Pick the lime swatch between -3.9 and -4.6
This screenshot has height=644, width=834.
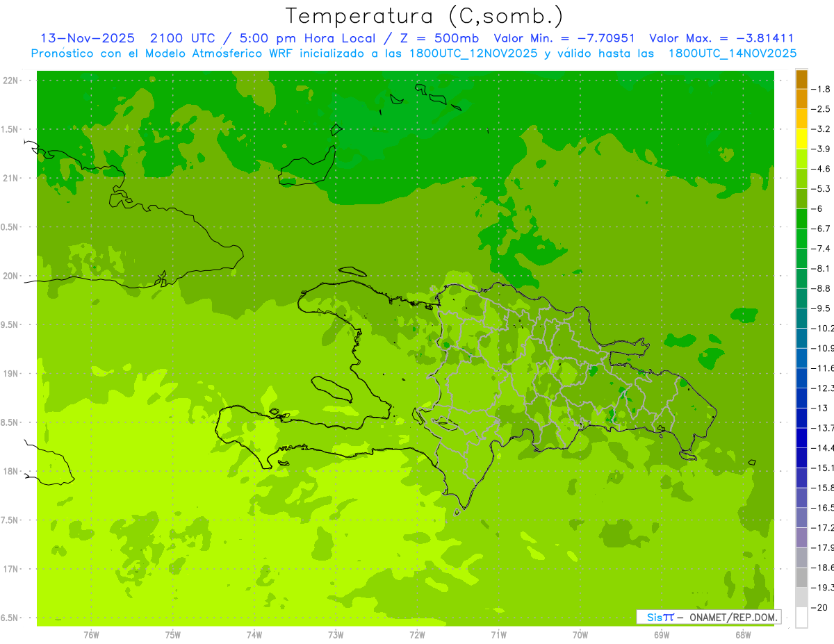click(x=801, y=159)
